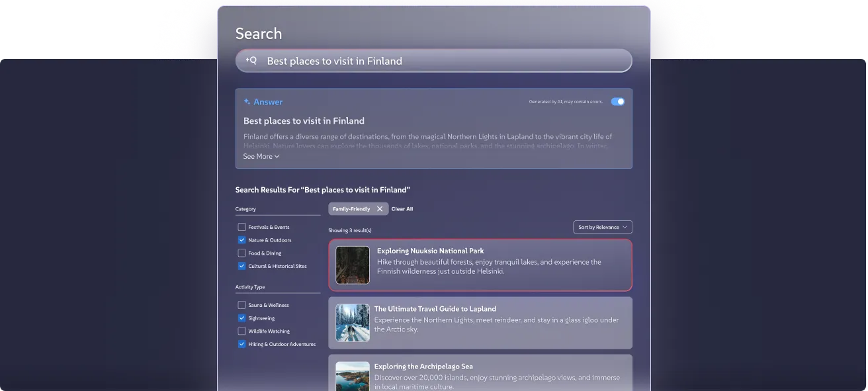Image resolution: width=868 pixels, height=391 pixels.
Task: Open The Ultimate Travel Guide to Lapland
Action: click(435, 309)
